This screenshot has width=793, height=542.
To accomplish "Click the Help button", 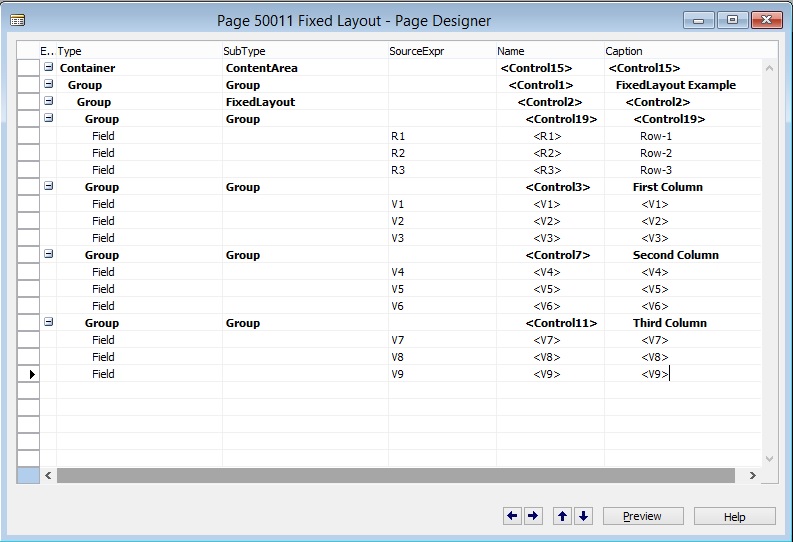I will coord(734,516).
